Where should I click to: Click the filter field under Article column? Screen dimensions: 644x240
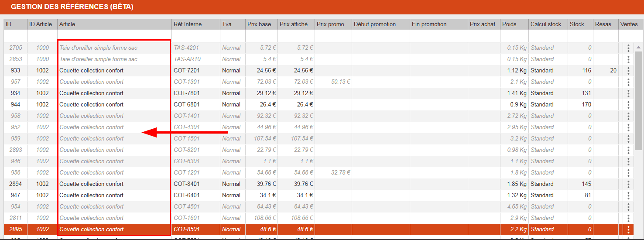[x=114, y=36]
